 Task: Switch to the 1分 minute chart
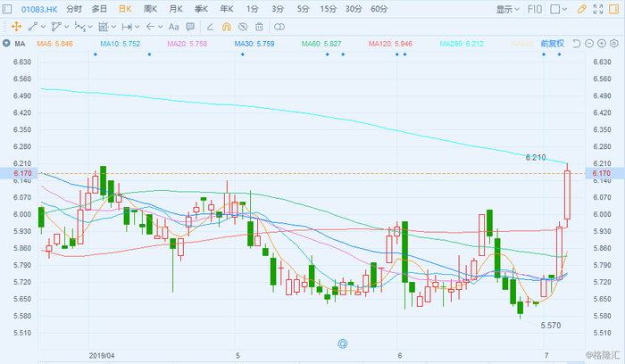(x=253, y=9)
